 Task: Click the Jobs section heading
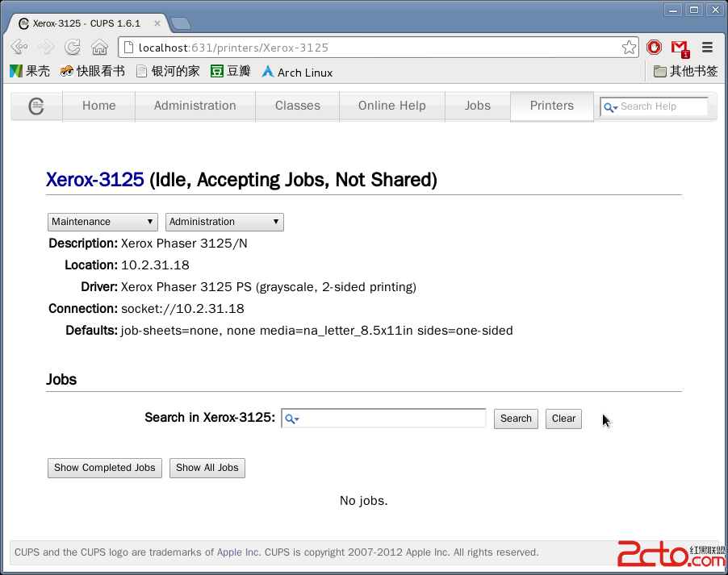click(61, 380)
